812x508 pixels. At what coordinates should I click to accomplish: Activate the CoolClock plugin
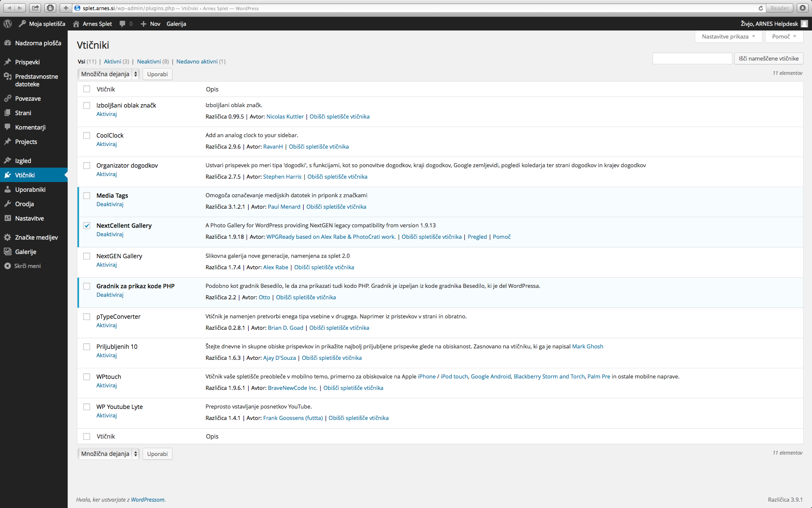107,144
